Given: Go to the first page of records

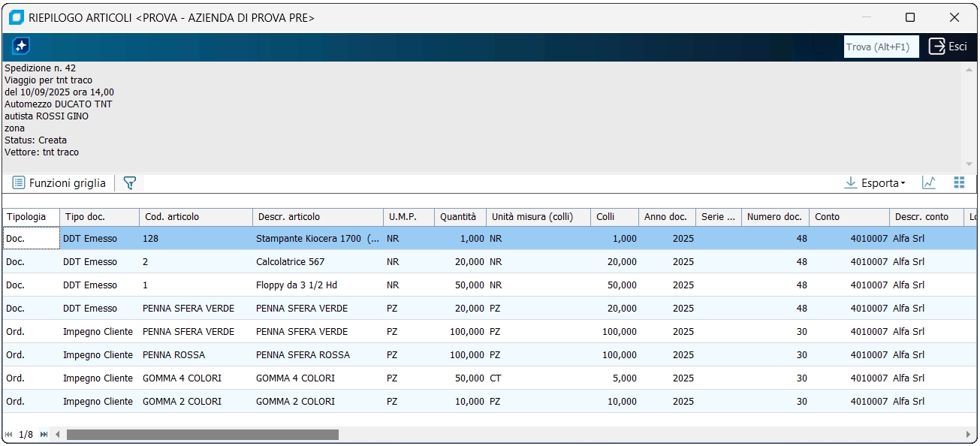Looking at the screenshot, I should (x=9, y=434).
